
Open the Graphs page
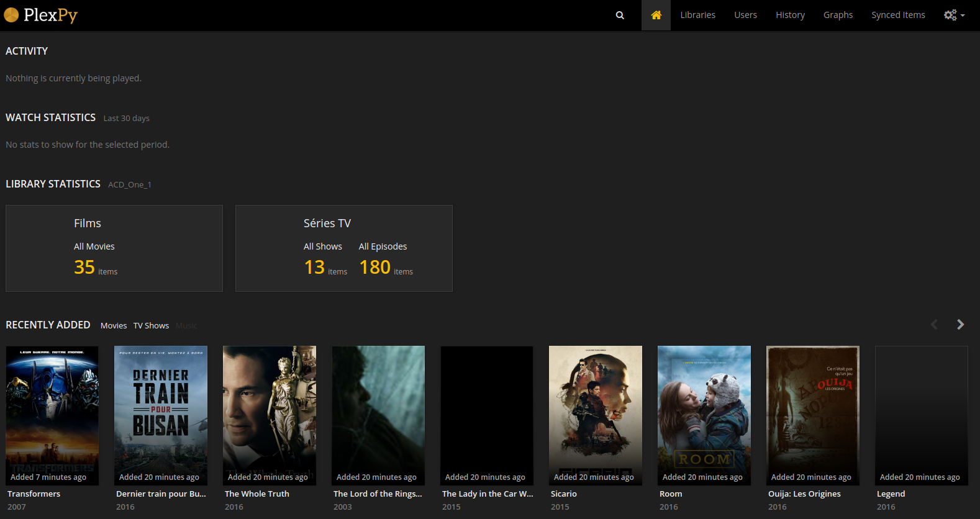click(838, 15)
